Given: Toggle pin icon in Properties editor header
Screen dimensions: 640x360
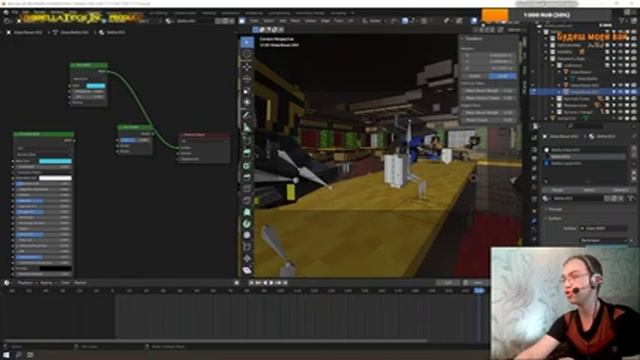Looking at the screenshot, I should click(x=634, y=136).
